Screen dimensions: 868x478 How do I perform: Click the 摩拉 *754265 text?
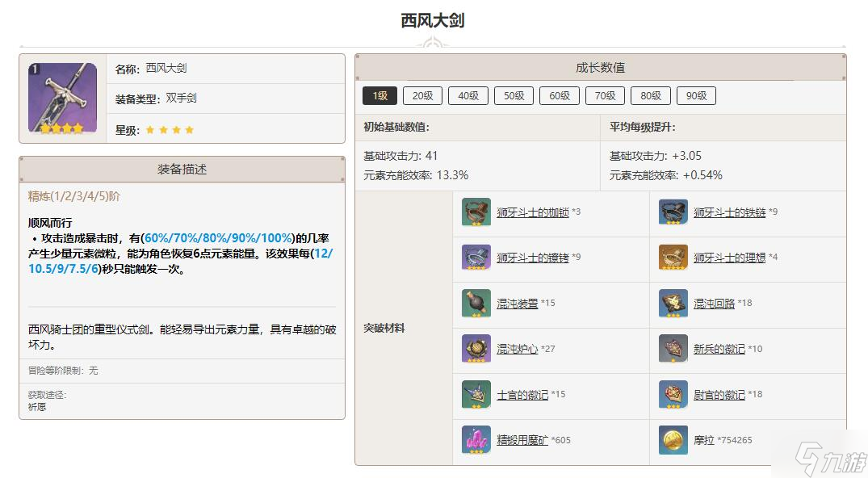pyautogui.click(x=723, y=440)
